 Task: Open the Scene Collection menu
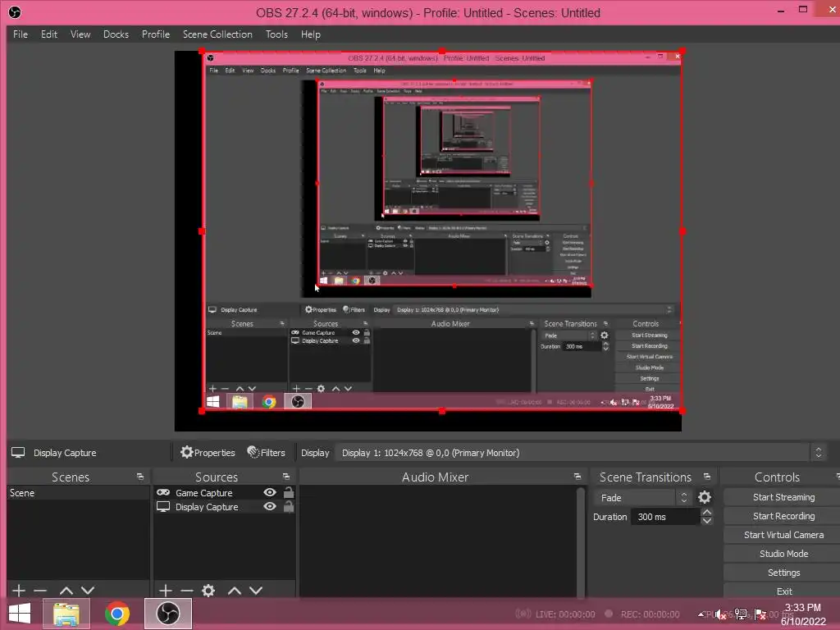(x=217, y=34)
